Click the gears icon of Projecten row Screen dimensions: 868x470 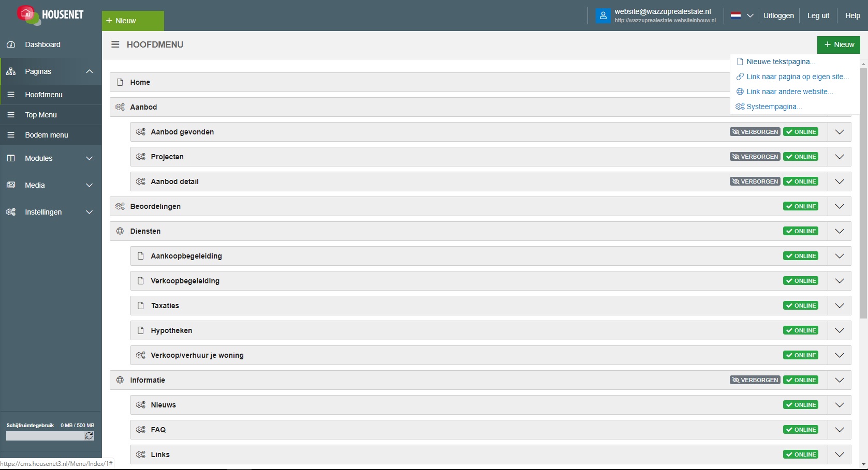[141, 157]
